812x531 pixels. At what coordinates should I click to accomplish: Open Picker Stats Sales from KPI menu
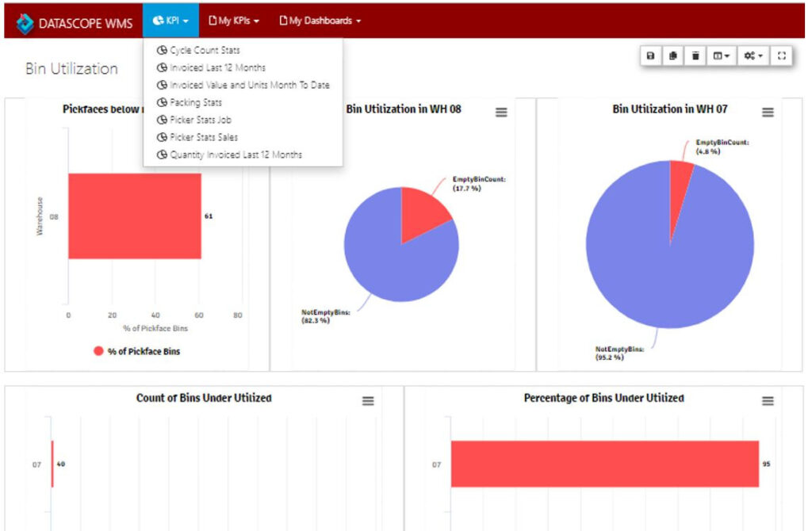[203, 137]
